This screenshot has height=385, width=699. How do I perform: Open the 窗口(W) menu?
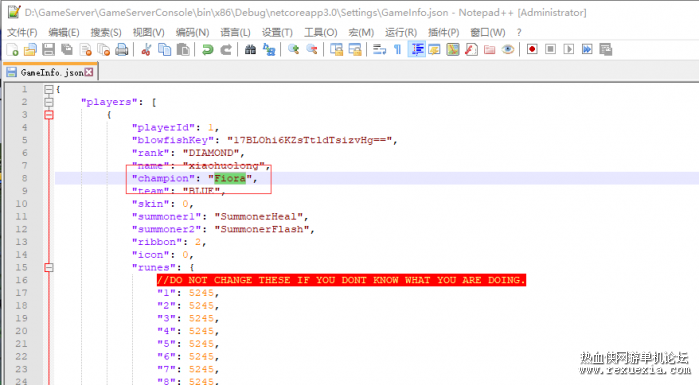[488, 33]
